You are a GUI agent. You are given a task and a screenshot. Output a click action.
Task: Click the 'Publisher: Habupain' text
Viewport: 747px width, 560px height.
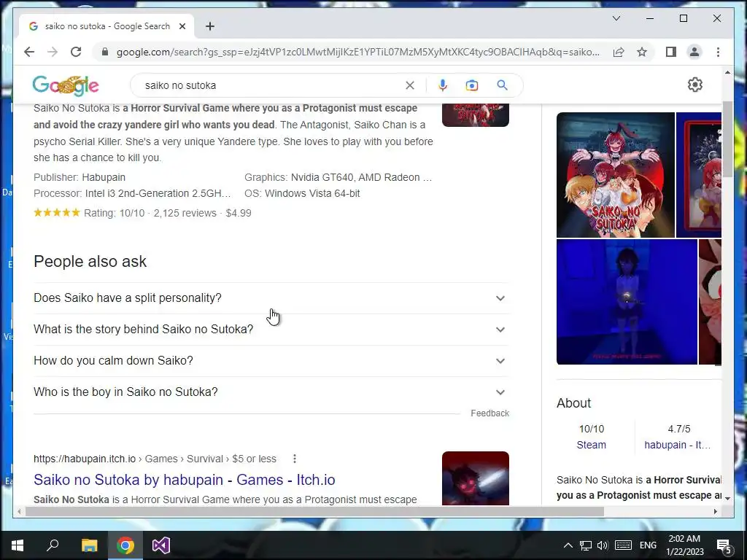(x=80, y=177)
